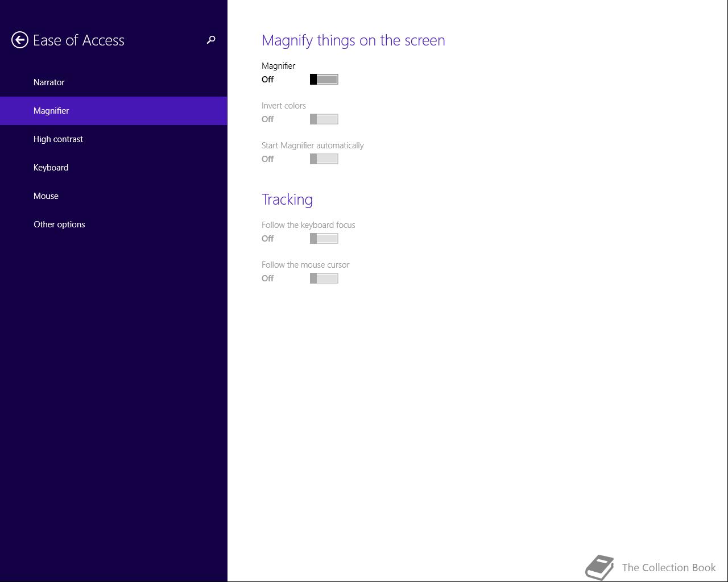
Task: Click the Ease of Access title
Action: tap(78, 40)
